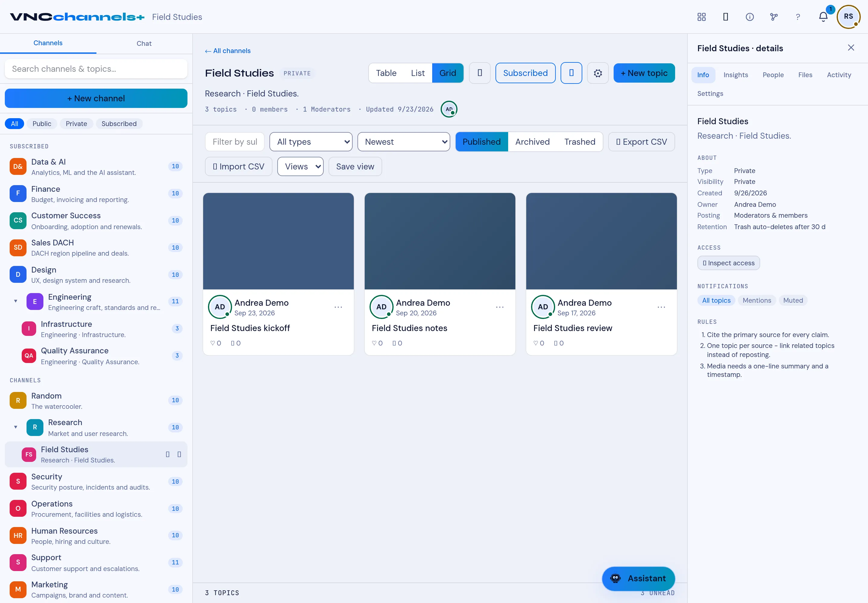868x603 pixels.
Task: Click the Andrea Demo avatar on kickoff card
Action: pos(220,307)
